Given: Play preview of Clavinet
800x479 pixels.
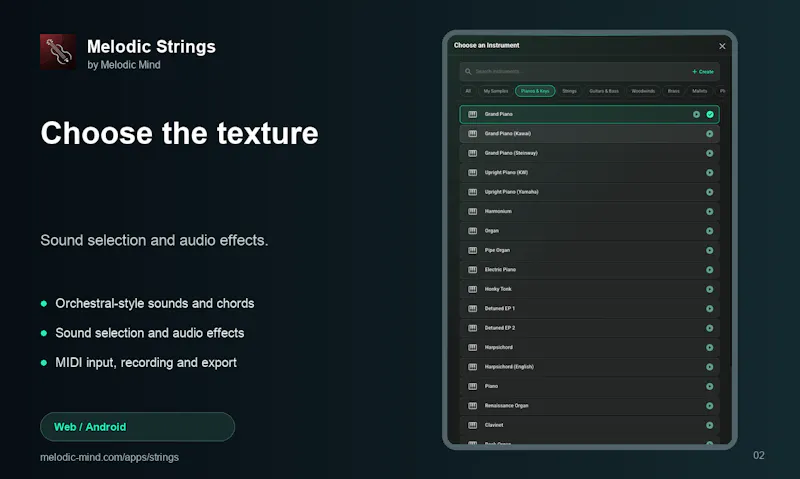Looking at the screenshot, I should (709, 425).
